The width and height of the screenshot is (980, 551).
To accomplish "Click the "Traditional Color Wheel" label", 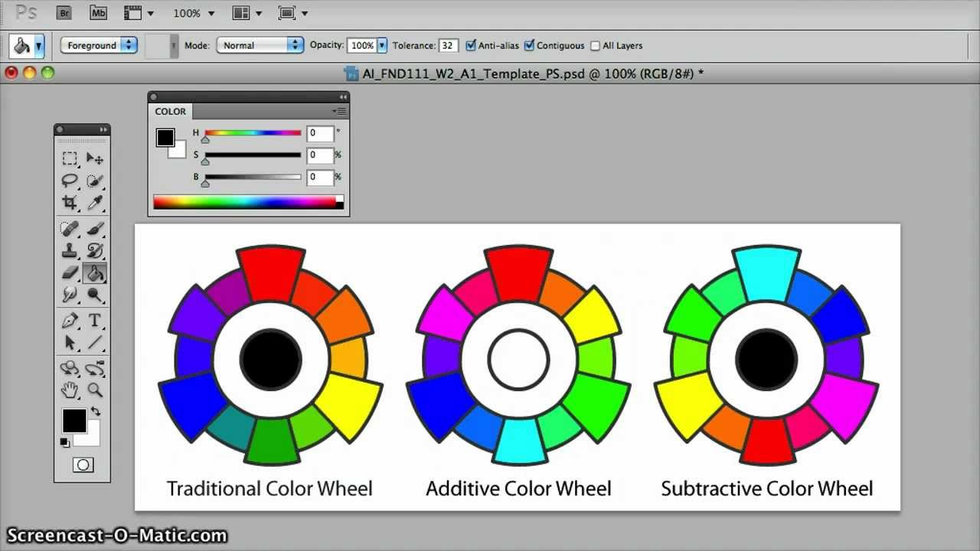I will [x=269, y=488].
